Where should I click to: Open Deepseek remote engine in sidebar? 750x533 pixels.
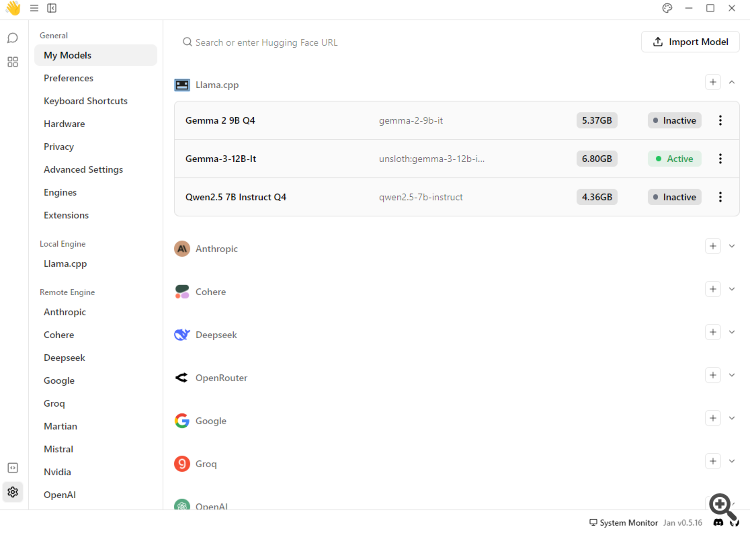click(x=64, y=358)
